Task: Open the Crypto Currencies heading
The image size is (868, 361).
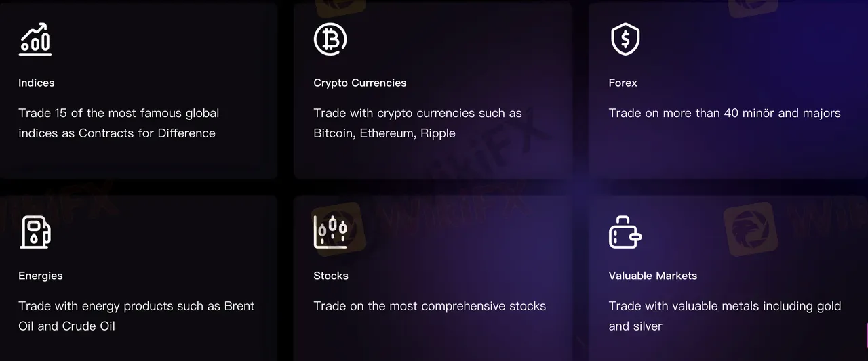Action: [x=360, y=83]
